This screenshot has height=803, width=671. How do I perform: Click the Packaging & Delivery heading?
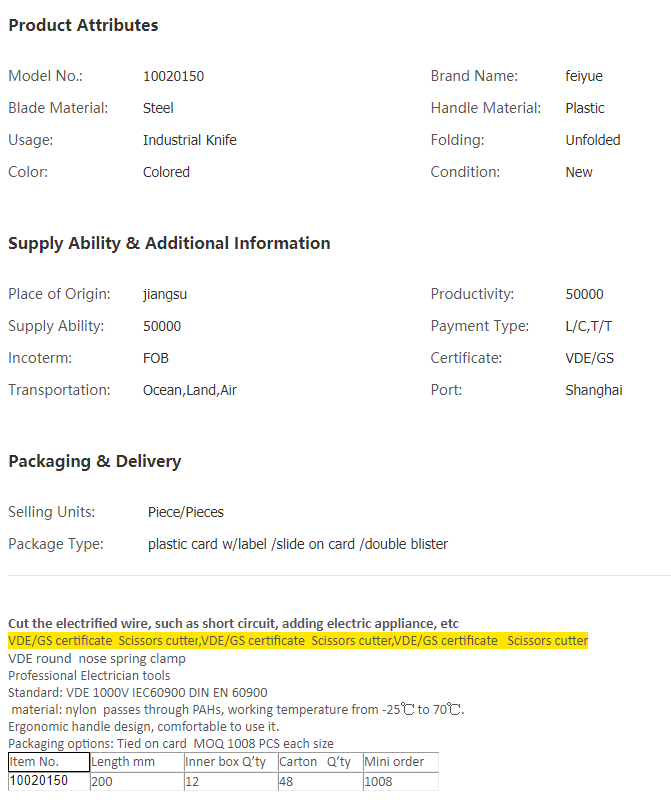[x=95, y=461]
